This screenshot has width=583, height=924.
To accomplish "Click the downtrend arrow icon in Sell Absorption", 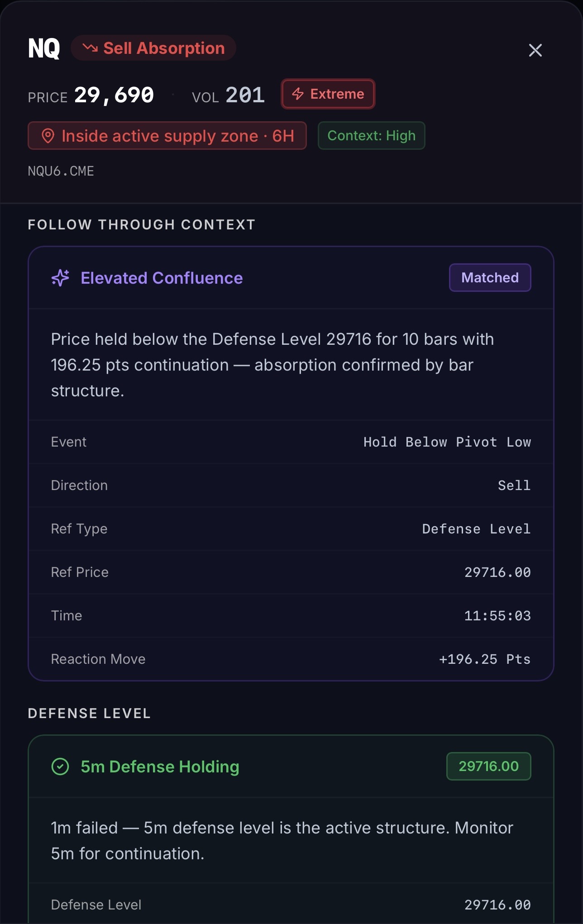I will pyautogui.click(x=90, y=48).
